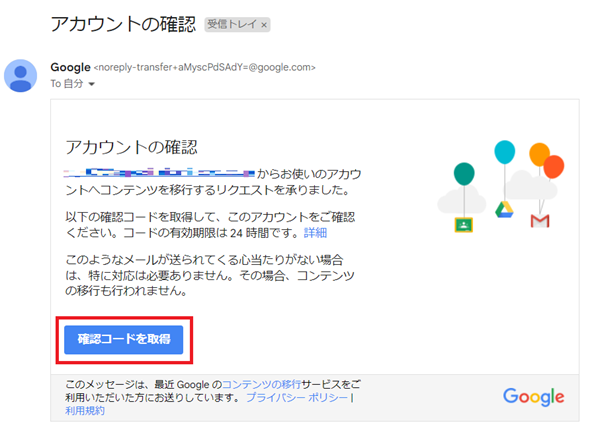Viewport: 600px width, 446px height.
Task: Click the Google Drive icon illustration
Action: coord(504,210)
